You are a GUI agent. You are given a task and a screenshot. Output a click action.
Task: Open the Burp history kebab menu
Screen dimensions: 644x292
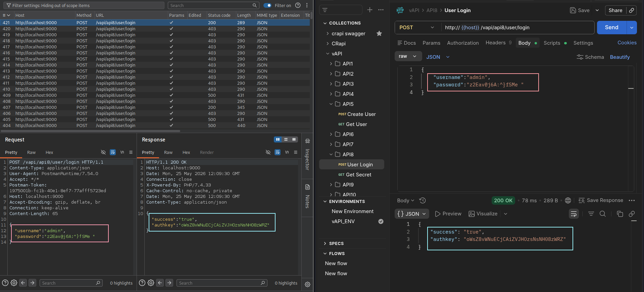pos(307,5)
